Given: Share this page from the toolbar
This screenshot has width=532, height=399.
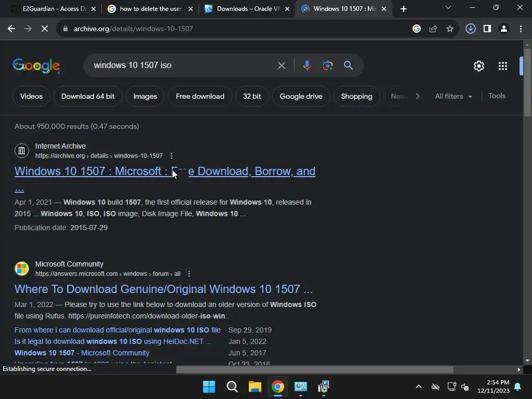Looking at the screenshot, I should tap(433, 29).
